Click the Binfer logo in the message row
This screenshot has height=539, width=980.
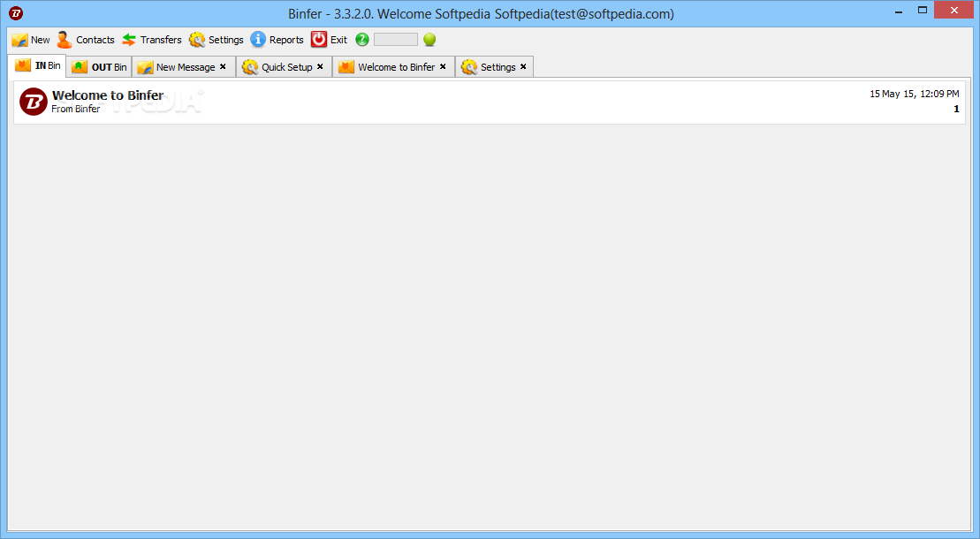coord(33,102)
